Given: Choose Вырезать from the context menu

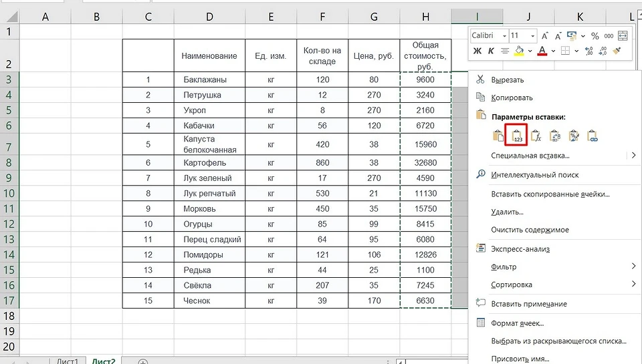Looking at the screenshot, I should point(508,79).
